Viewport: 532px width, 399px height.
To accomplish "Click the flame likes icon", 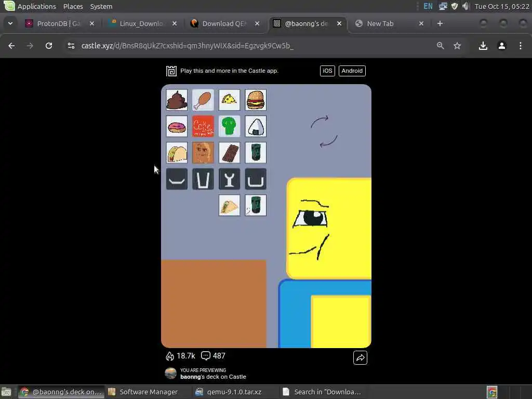I will click(x=170, y=356).
